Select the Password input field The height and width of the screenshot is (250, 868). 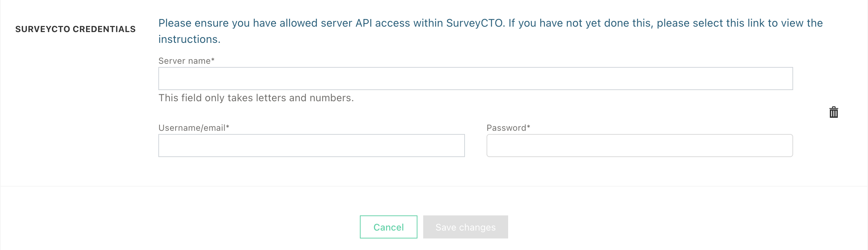[x=639, y=146]
